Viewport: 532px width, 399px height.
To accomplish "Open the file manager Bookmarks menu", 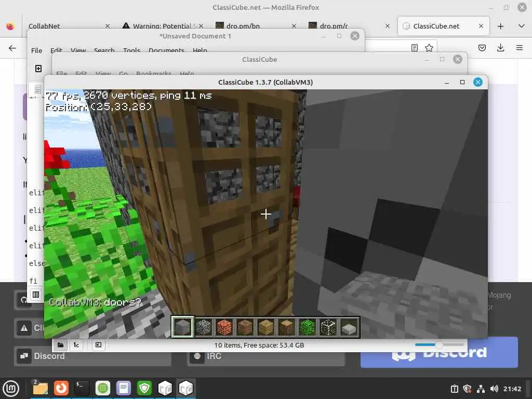I will click(154, 73).
